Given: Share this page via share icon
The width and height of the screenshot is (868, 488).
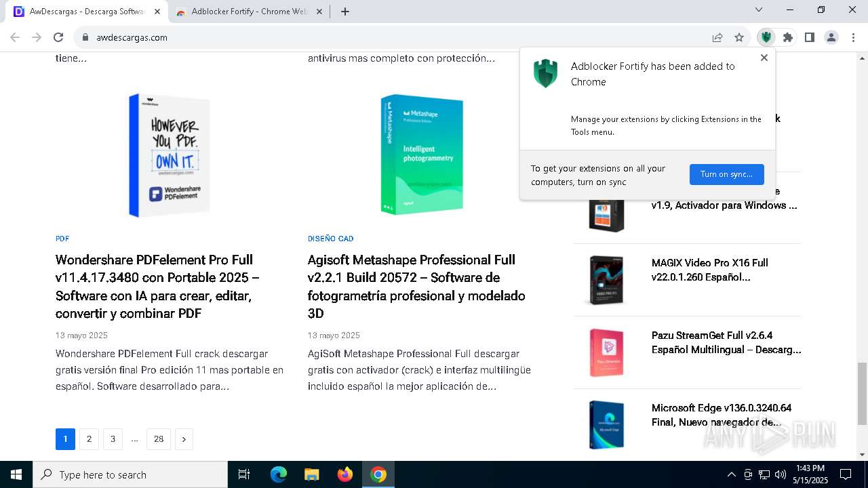Looking at the screenshot, I should pyautogui.click(x=717, y=37).
